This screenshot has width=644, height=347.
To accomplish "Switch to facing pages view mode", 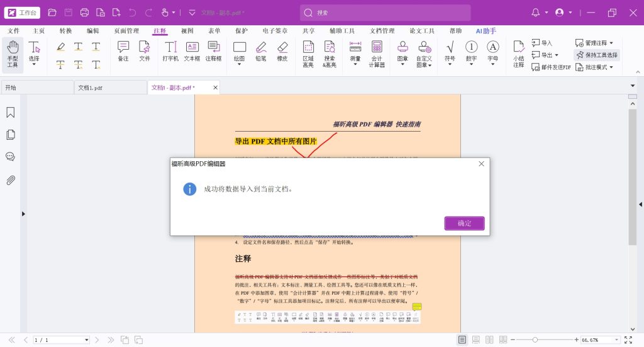I will coord(489,340).
